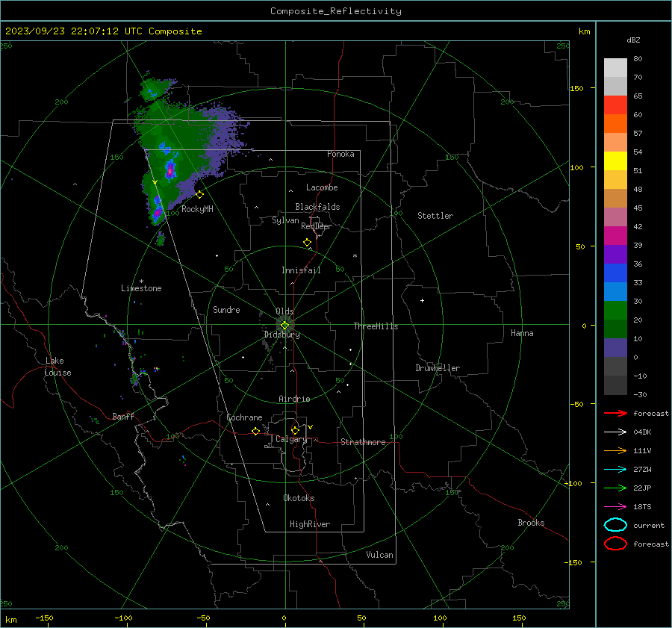The width and height of the screenshot is (672, 628).
Task: Select the cyan 27ZW arrow legend entry
Action: (615, 470)
